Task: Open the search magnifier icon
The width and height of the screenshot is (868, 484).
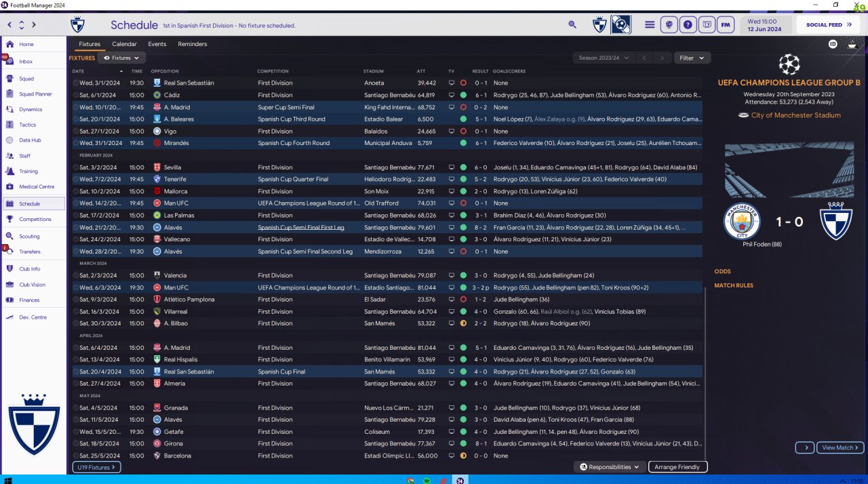Action: [x=572, y=24]
